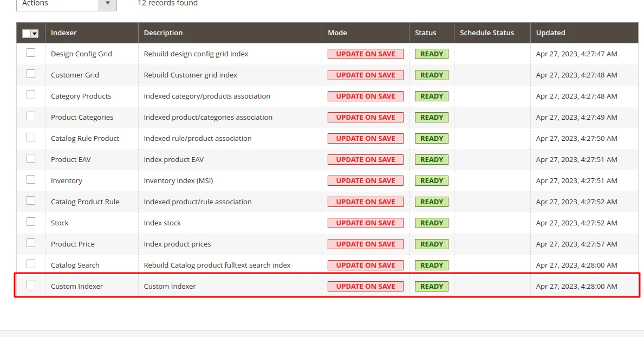644x337 pixels.
Task: Click the Catalog Rule Product indexer name
Action: tap(85, 139)
